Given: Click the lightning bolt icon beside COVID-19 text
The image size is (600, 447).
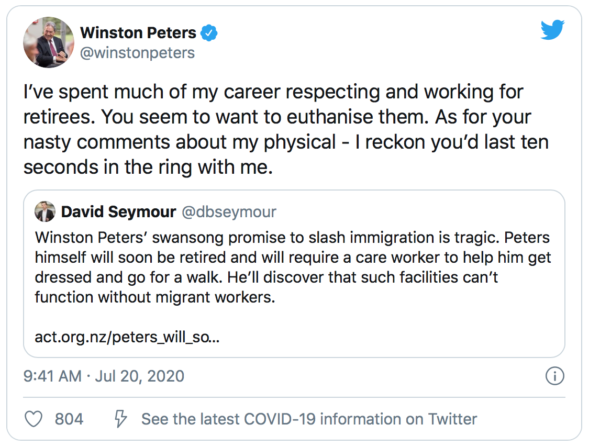Looking at the screenshot, I should (x=121, y=419).
